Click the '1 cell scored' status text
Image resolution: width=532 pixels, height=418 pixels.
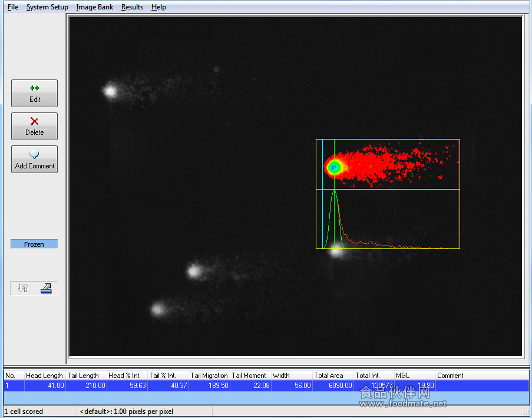click(x=24, y=411)
